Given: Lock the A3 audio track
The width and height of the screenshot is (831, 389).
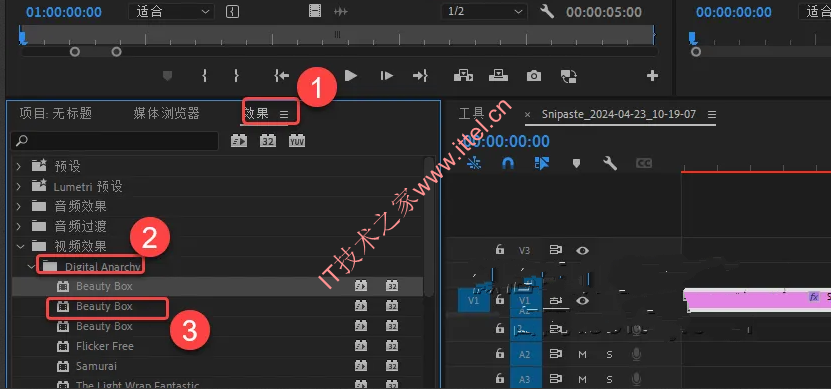Looking at the screenshot, I should 499,378.
